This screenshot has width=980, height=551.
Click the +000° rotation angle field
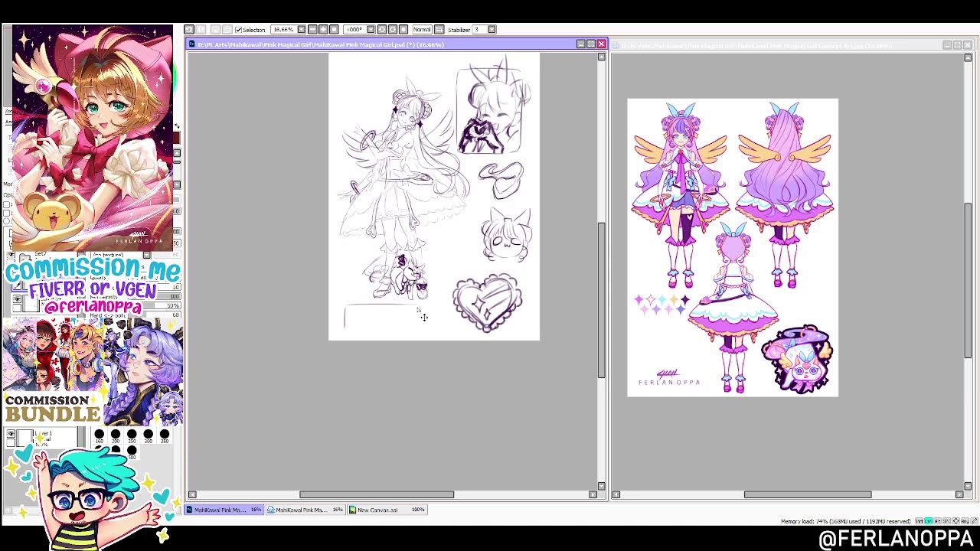pyautogui.click(x=354, y=30)
